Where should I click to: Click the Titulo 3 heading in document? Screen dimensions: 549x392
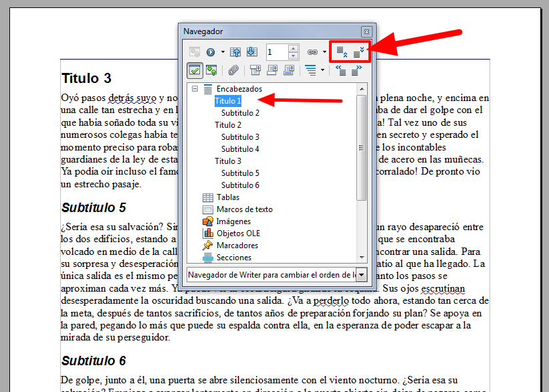click(86, 78)
